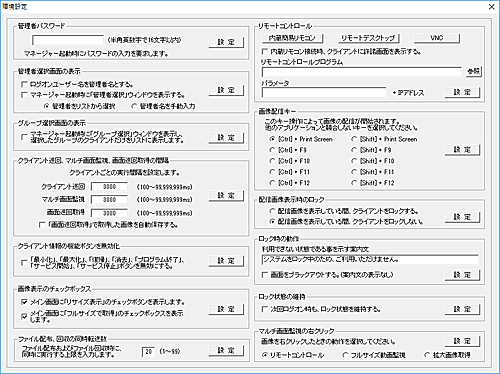500x374 pixels.
Task: Toggle グループ選択 window display checkbox
Action: [x=24, y=137]
